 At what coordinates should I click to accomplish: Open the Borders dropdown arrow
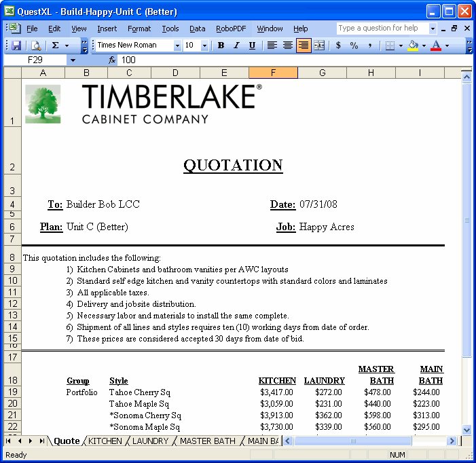[x=401, y=45]
